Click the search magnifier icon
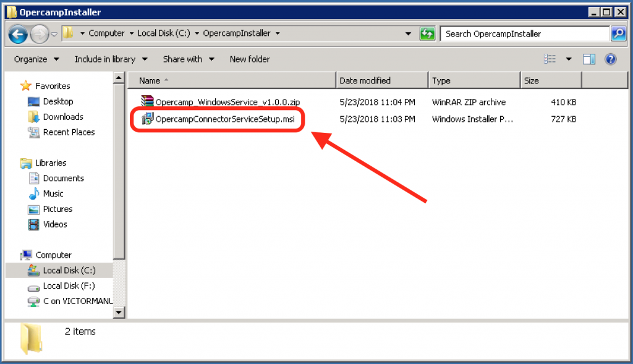This screenshot has width=633, height=364. pos(618,33)
